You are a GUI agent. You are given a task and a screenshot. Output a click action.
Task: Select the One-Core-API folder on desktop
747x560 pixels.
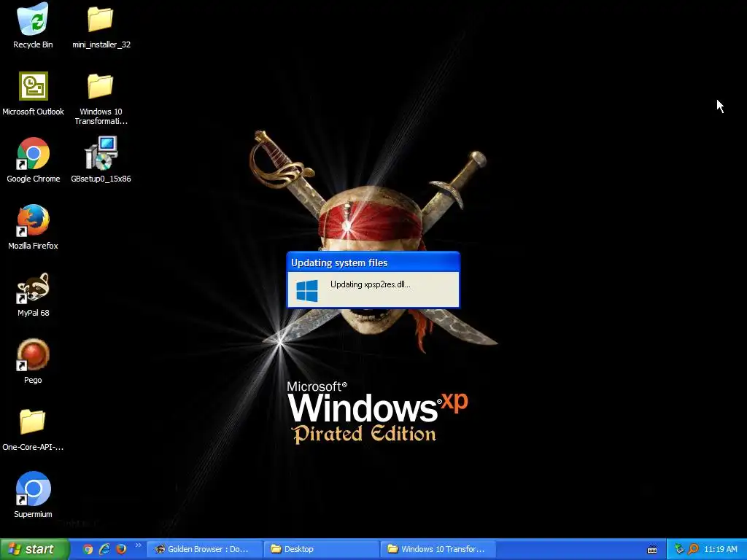pyautogui.click(x=33, y=429)
